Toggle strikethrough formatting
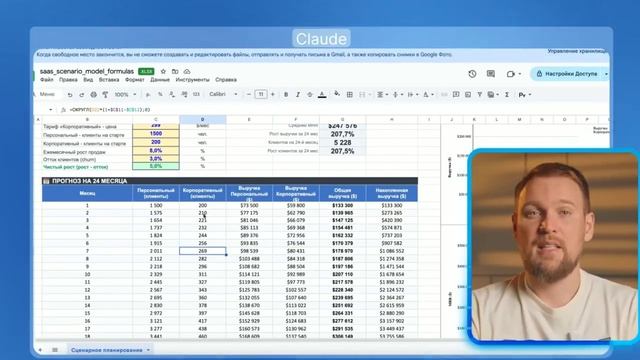Viewport: 640px width, 360px height. coord(310,95)
